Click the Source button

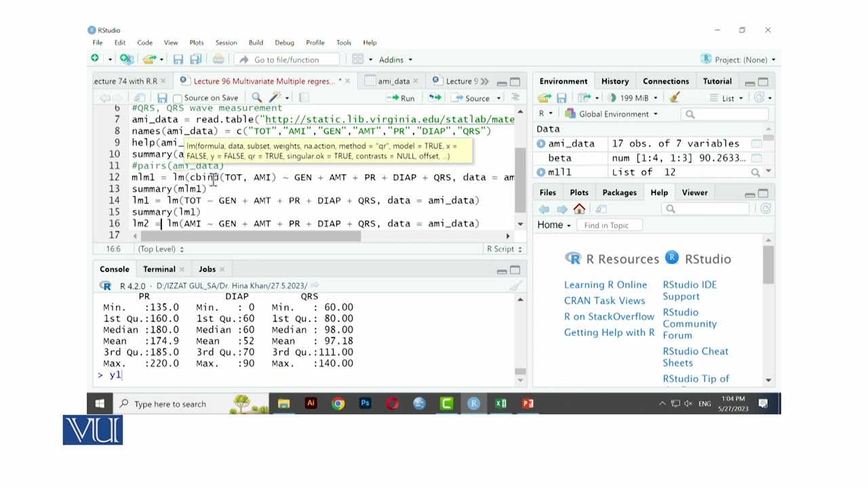coord(470,98)
